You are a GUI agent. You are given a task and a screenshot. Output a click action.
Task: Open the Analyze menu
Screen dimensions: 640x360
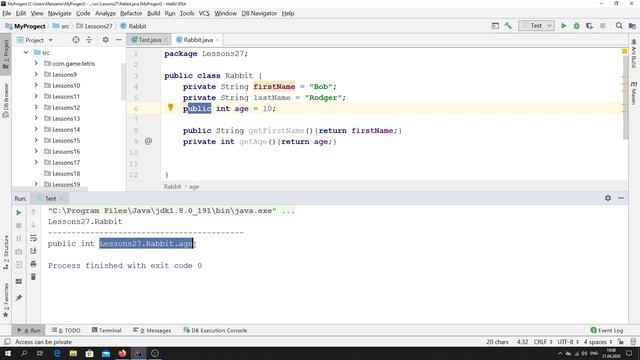coord(105,13)
